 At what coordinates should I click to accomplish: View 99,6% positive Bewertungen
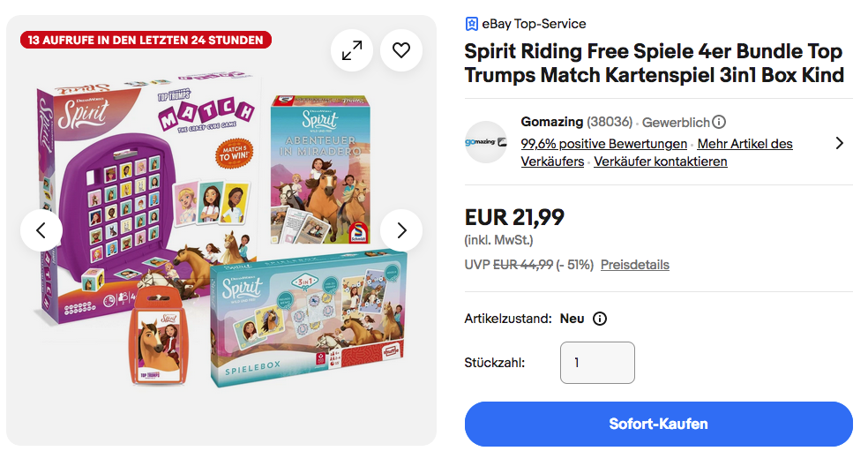click(603, 144)
